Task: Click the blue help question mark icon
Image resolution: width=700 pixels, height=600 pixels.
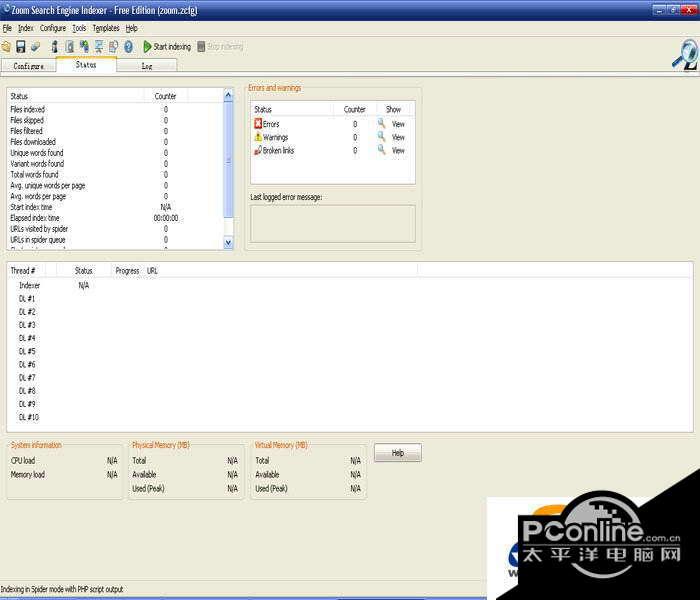Action: [129, 46]
